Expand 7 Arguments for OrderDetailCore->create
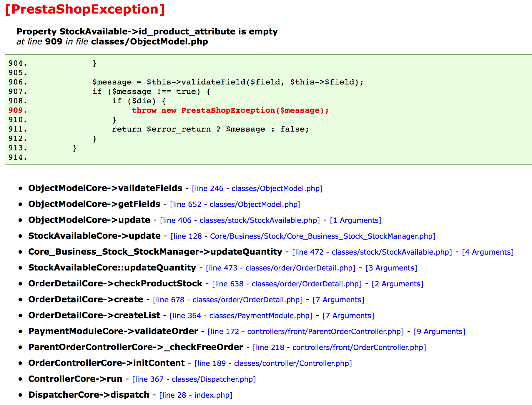Image resolution: width=532 pixels, height=405 pixels. tap(338, 300)
